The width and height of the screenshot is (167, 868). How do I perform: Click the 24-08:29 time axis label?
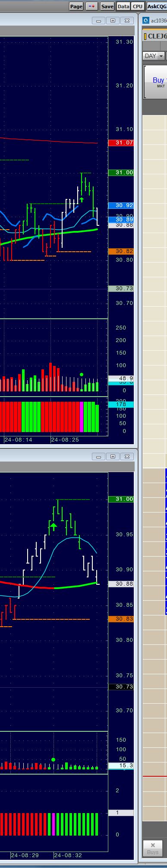tap(25, 855)
